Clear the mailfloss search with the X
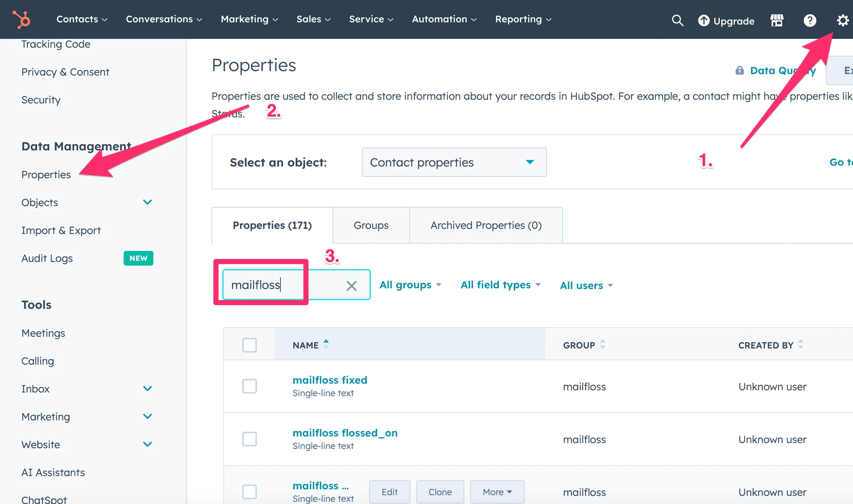This screenshot has height=504, width=853. point(352,286)
